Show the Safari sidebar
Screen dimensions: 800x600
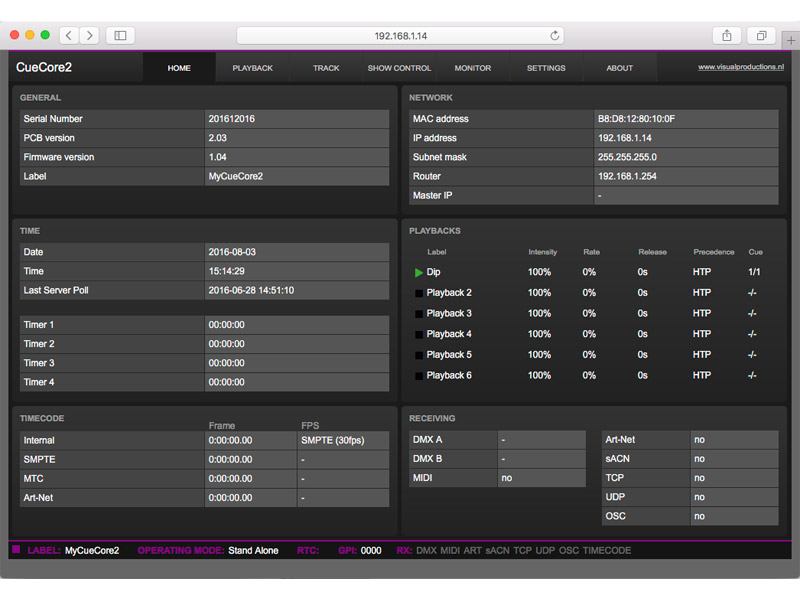(120, 35)
